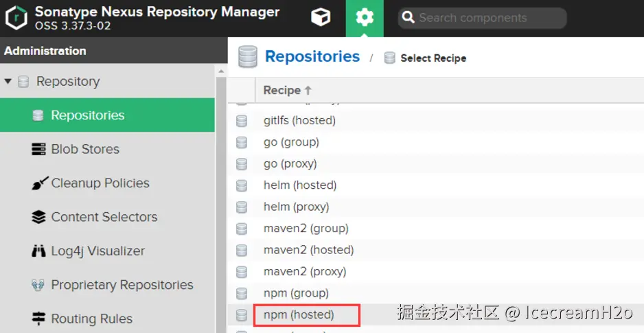This screenshot has width=644, height=333.
Task: Click the Log4j Visualizer binoculars icon
Action: (38, 251)
